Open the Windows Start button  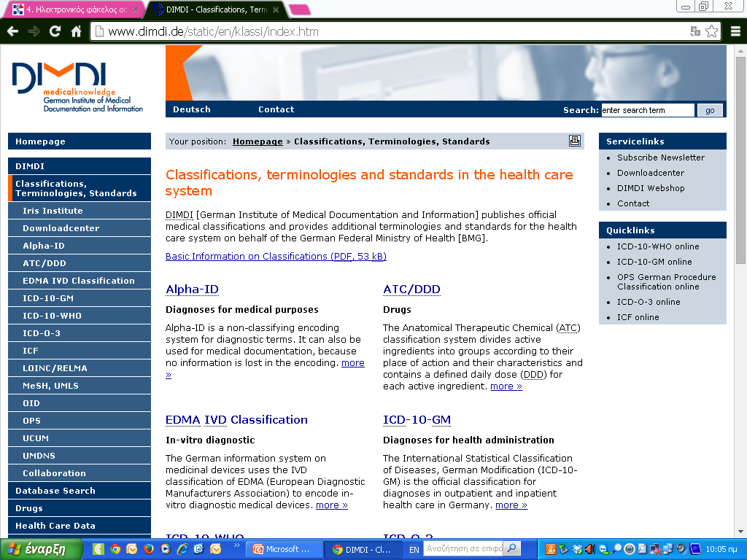pyautogui.click(x=42, y=549)
